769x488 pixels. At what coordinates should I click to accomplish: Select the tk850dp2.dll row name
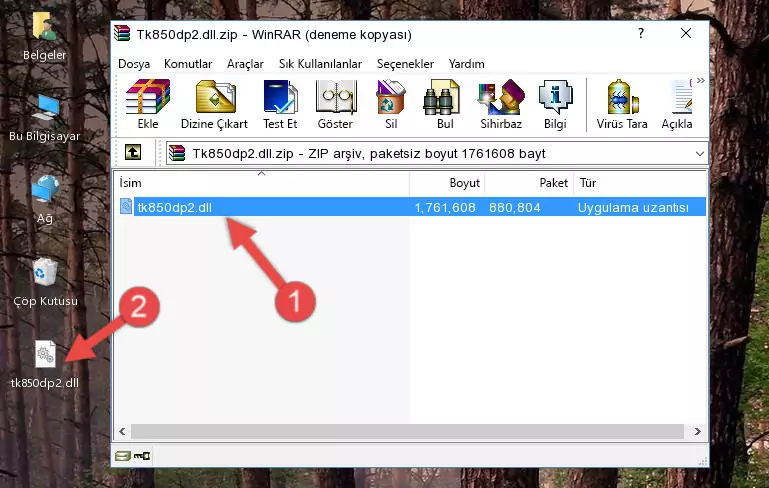[x=175, y=207]
